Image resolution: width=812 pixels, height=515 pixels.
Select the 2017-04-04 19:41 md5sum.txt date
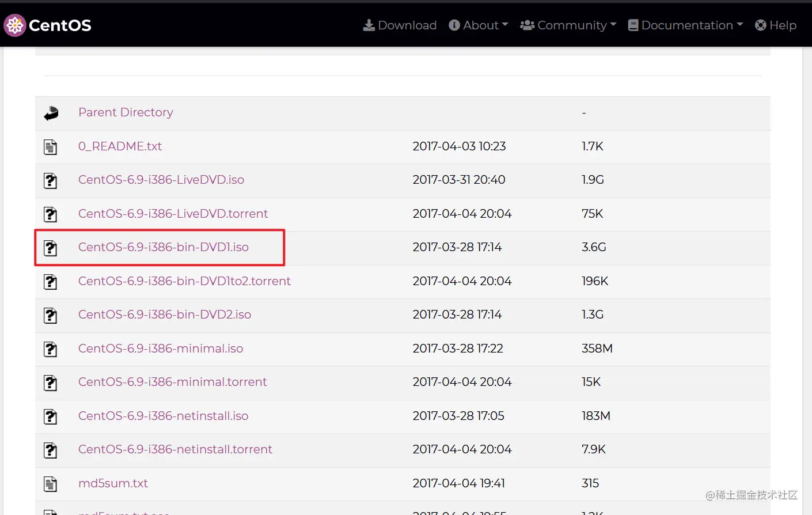(459, 483)
